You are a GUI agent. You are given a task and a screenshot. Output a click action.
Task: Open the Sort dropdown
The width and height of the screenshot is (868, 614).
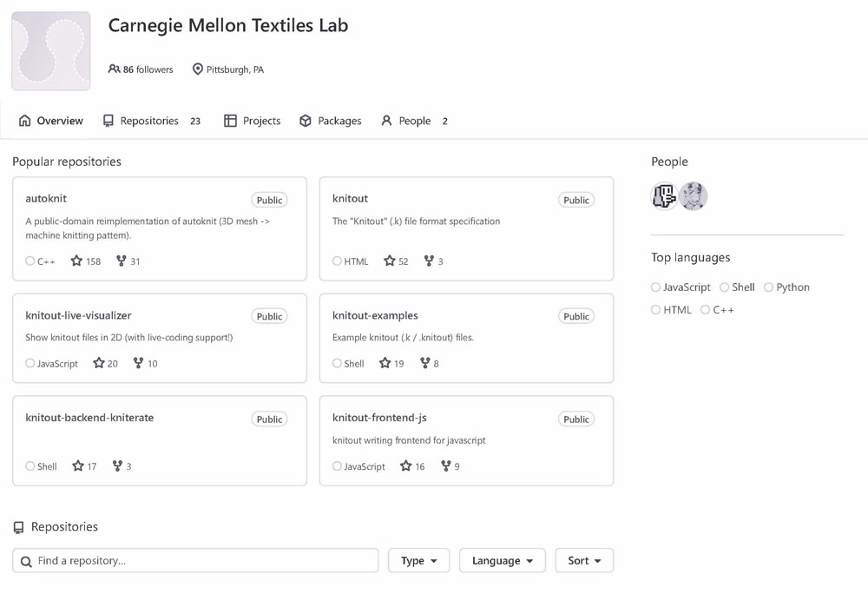point(584,560)
